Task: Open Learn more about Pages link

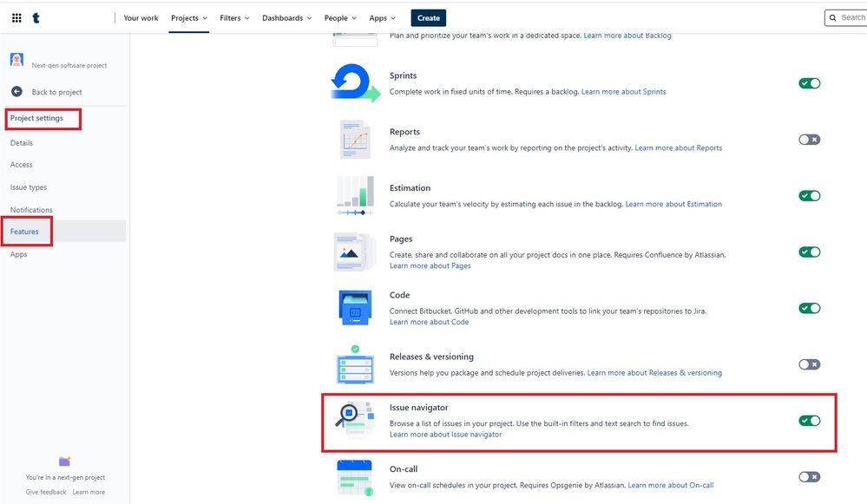Action: click(430, 265)
